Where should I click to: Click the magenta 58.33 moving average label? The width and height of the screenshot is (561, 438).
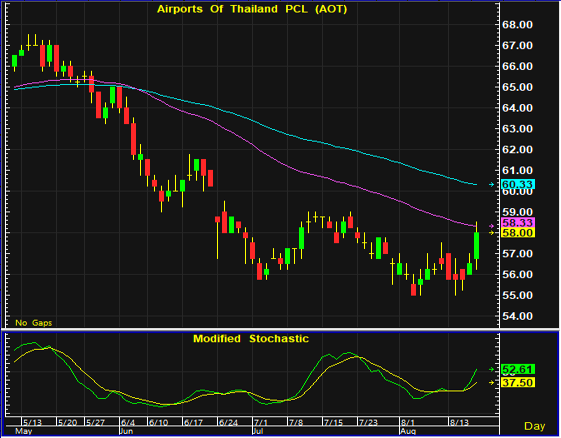click(x=518, y=223)
